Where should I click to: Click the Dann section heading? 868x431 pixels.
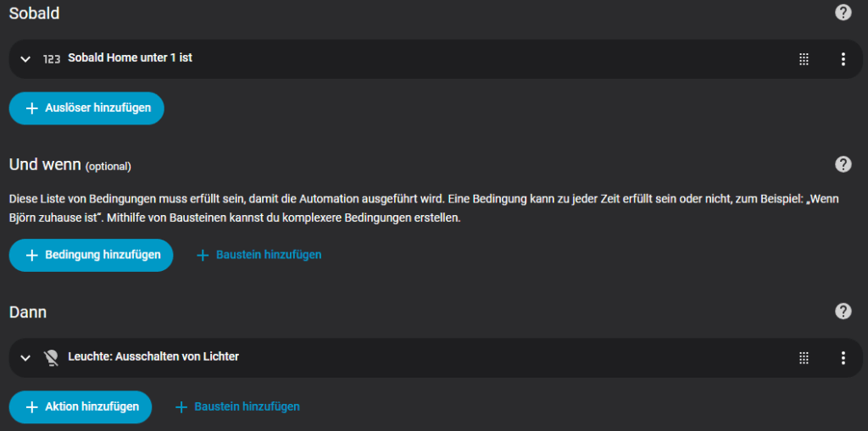coord(28,312)
